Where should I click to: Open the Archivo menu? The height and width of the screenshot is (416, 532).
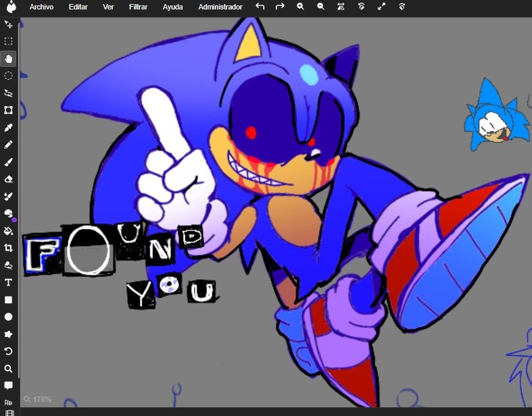(x=41, y=7)
